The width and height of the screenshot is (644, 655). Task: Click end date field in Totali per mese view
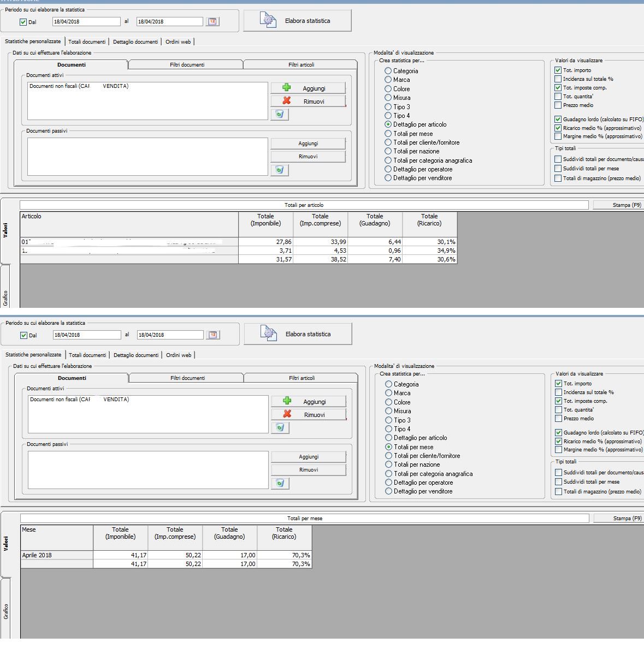coord(170,335)
